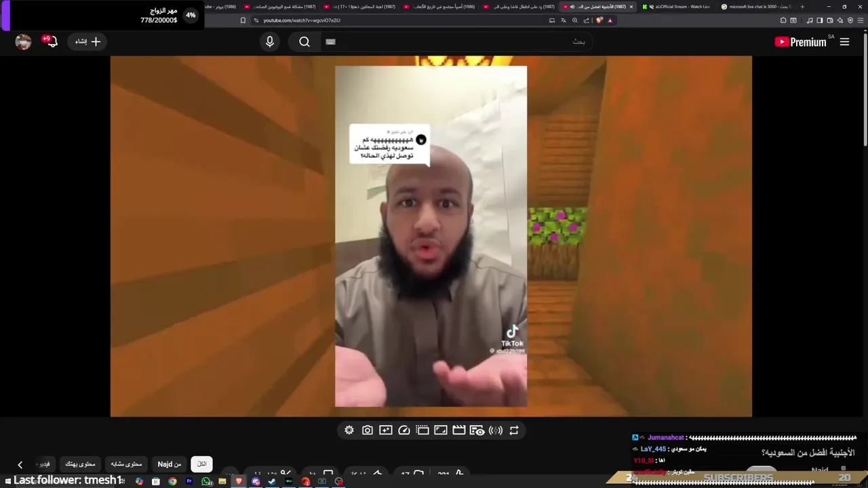Click the resize-frame icon under the video
Screen dimensions: 868x488
point(441,430)
